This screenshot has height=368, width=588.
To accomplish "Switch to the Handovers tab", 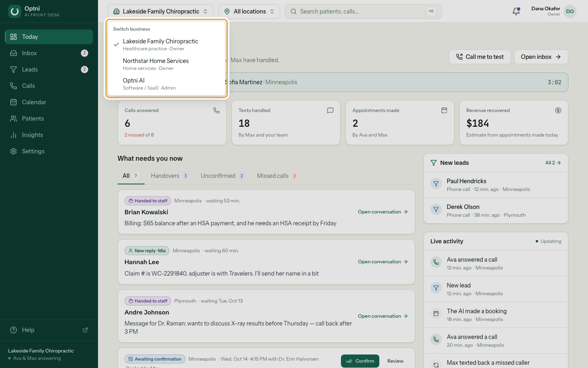I will click(169, 176).
